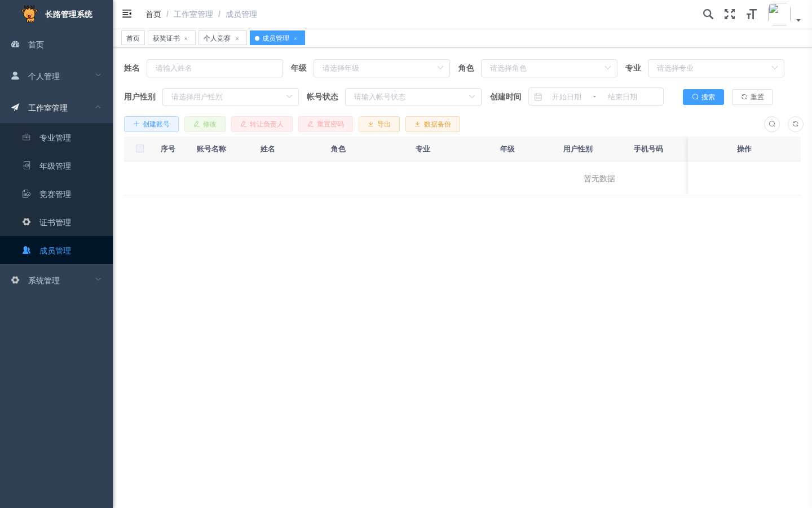Screen dimensions: 812x508
Task: Switch to the 首页 tab
Action: (133, 38)
